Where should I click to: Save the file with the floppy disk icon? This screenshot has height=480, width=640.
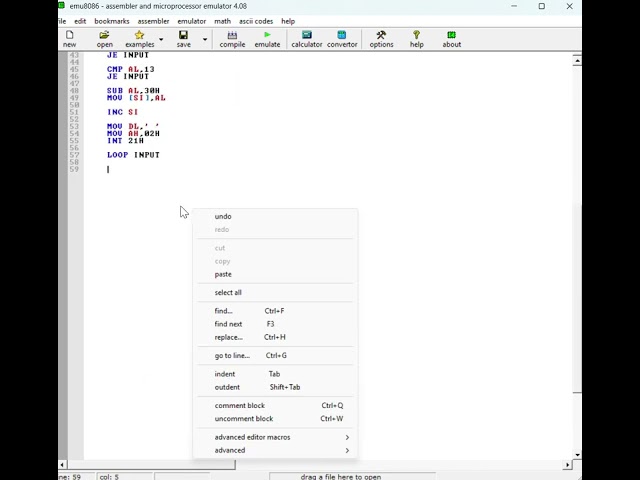point(184,39)
